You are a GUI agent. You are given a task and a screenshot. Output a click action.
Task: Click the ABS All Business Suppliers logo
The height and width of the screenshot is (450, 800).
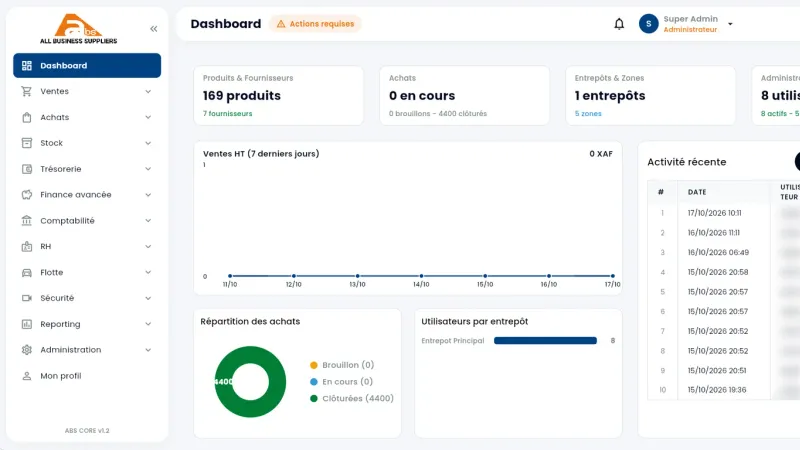[x=79, y=29]
